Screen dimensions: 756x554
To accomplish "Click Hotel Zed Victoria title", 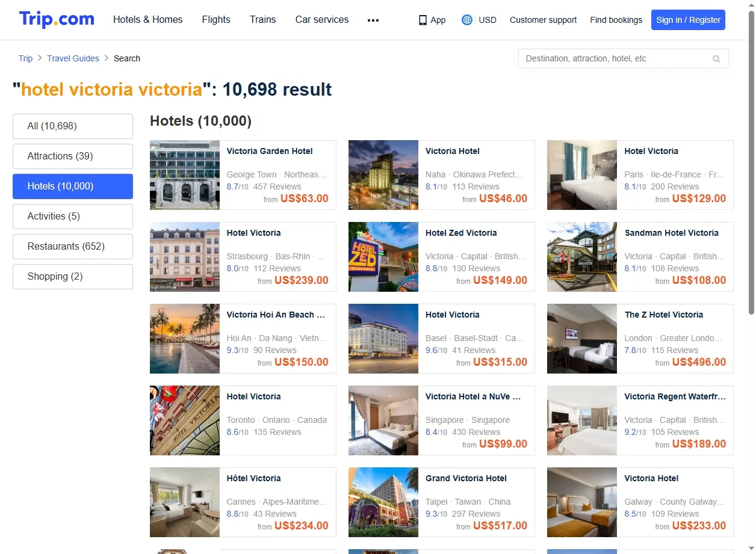I will [461, 233].
